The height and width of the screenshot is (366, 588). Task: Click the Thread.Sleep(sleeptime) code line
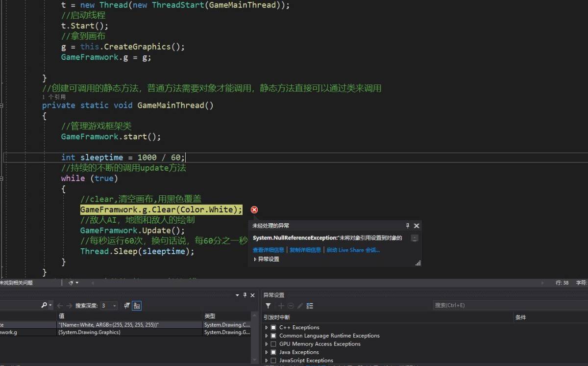pyautogui.click(x=137, y=251)
